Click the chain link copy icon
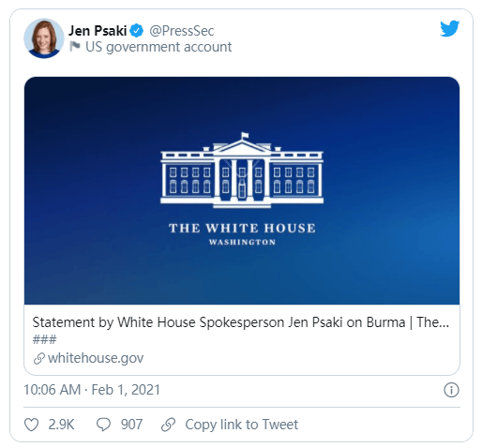482x448 pixels. click(168, 425)
